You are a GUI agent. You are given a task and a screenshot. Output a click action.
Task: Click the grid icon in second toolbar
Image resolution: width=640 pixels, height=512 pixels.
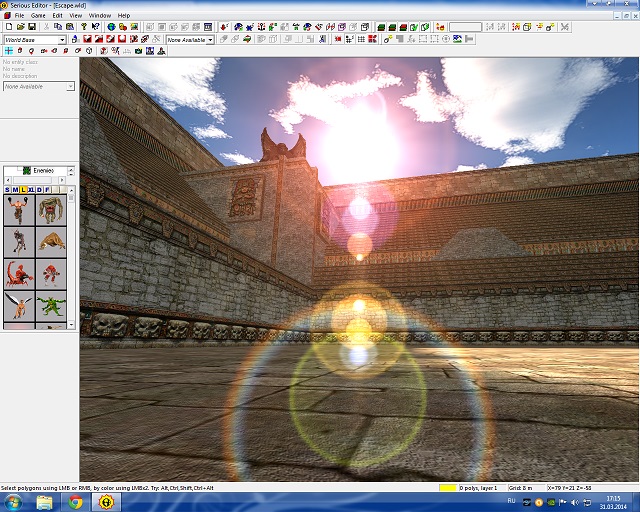coord(361,39)
